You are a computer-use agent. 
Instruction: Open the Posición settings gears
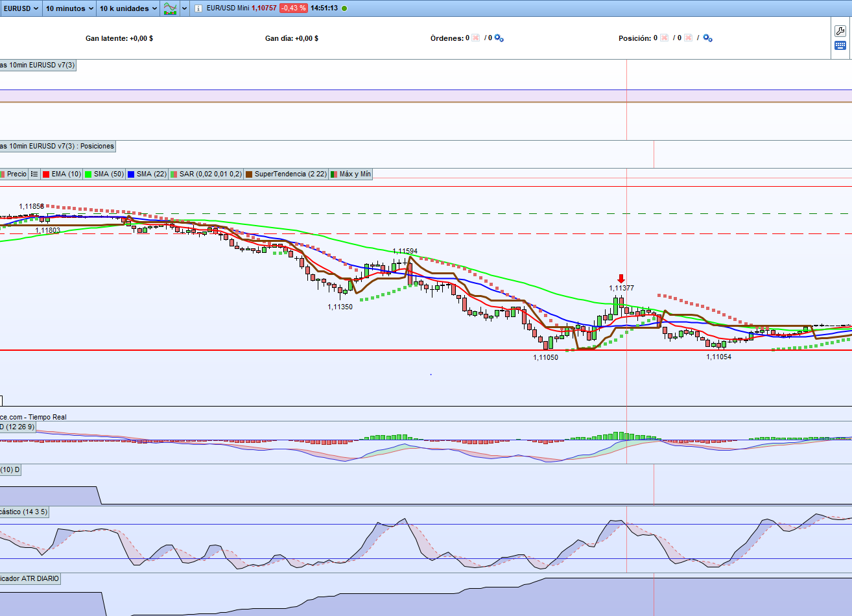pyautogui.click(x=708, y=38)
